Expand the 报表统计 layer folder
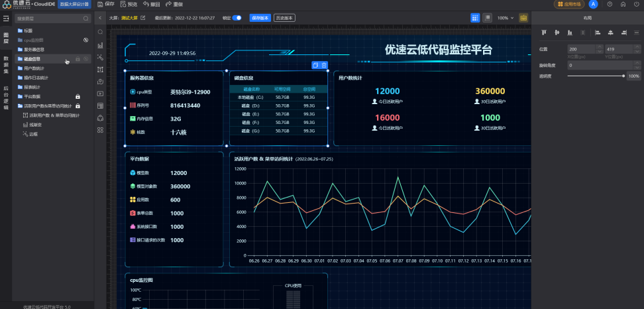Viewport: 644px width, 309px height. pyautogui.click(x=20, y=87)
